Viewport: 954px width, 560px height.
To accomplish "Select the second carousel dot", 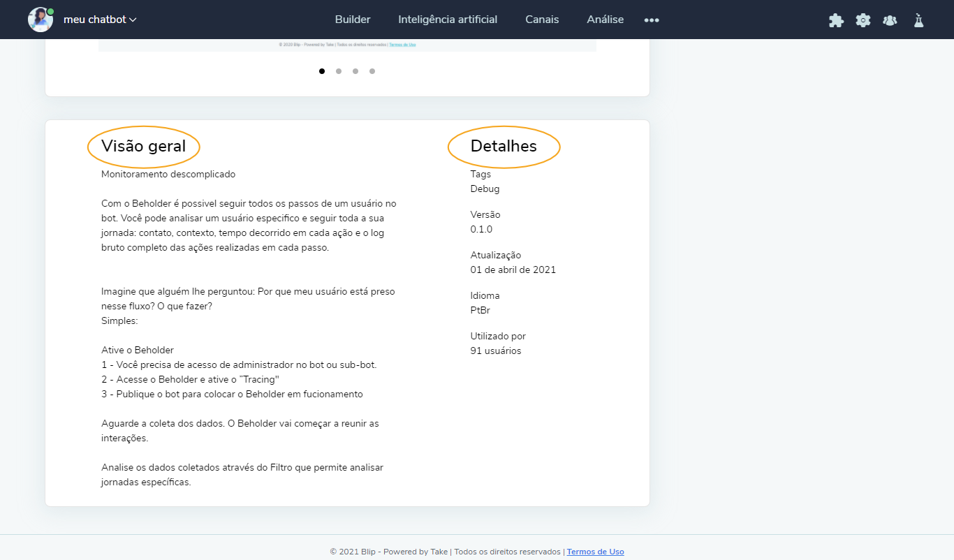I will pos(339,71).
